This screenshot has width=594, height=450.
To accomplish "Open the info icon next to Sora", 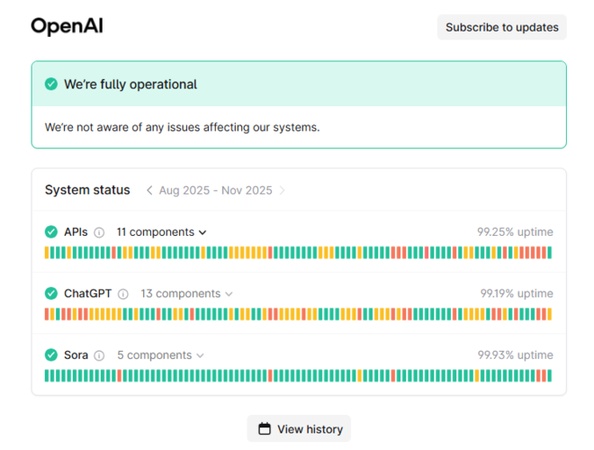I will tap(99, 356).
